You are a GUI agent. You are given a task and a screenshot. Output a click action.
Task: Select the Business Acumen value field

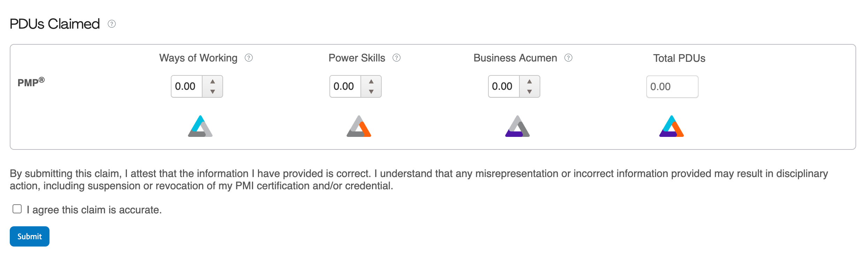pos(504,86)
